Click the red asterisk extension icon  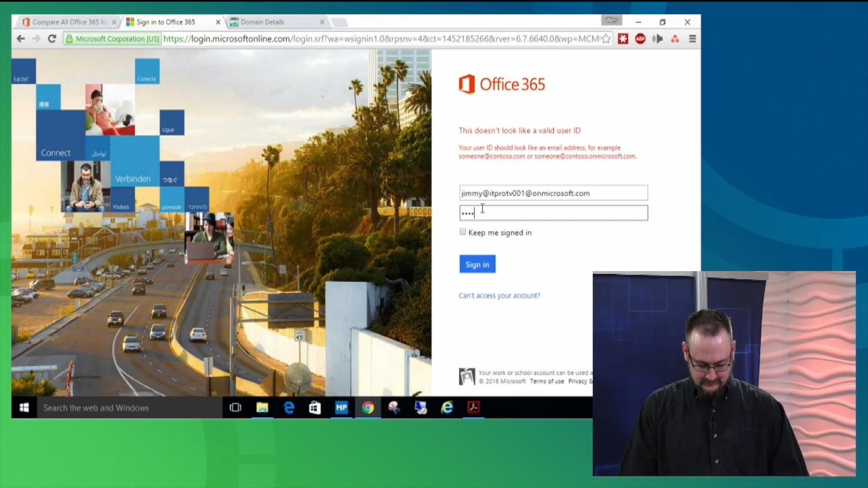623,39
